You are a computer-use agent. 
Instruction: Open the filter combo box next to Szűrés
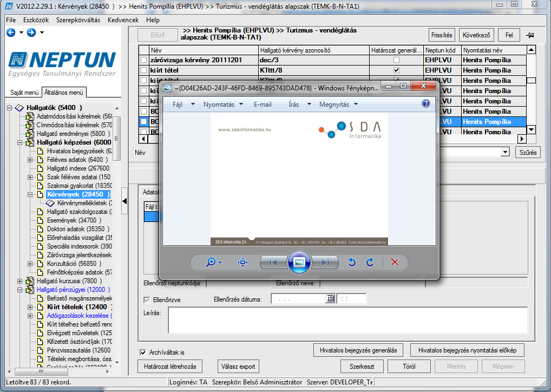(x=505, y=152)
